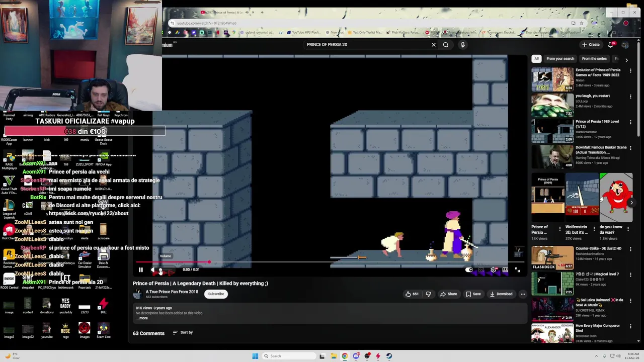Show more filter chips with the arrow

[626, 60]
